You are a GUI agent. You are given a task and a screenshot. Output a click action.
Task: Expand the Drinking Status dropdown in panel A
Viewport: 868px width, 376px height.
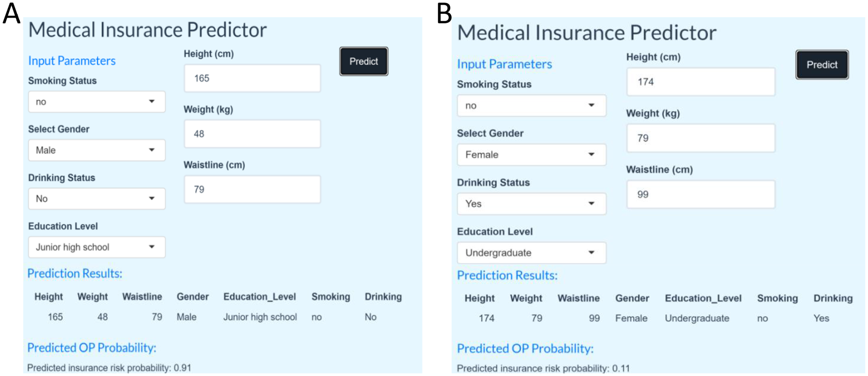96,198
